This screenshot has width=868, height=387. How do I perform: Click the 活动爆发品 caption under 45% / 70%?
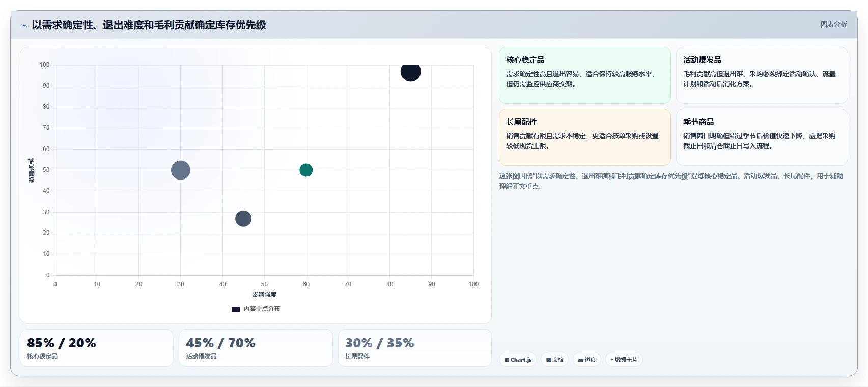201,356
